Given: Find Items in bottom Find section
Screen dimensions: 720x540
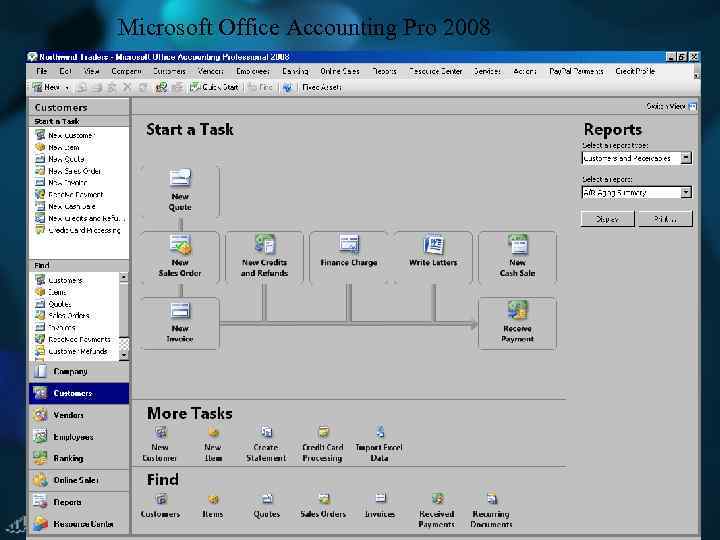Looking at the screenshot, I should pos(213,505).
